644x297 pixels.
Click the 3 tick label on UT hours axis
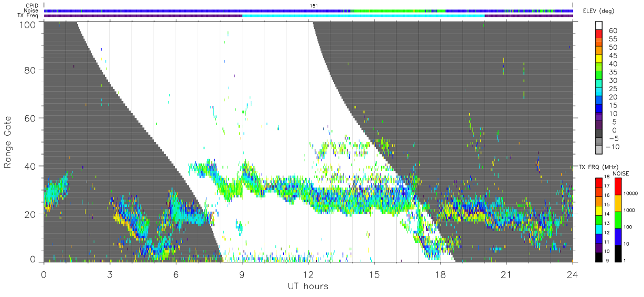[x=110, y=274]
